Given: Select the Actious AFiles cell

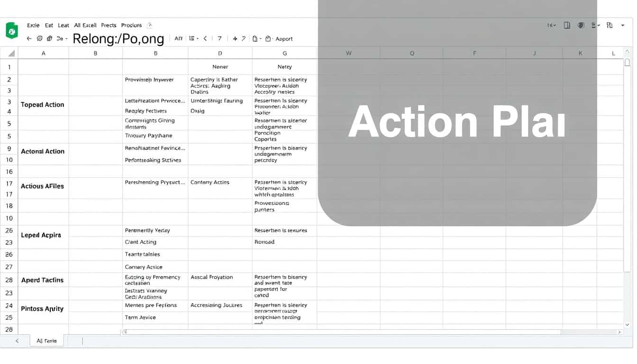Looking at the screenshot, I should click(x=42, y=186).
